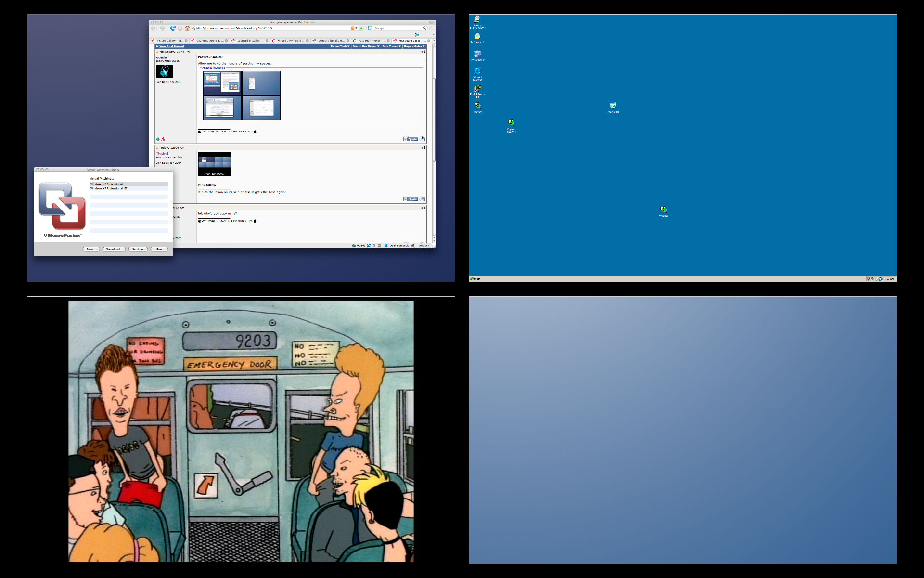
Task: Open Internet Explorer icon on Windows desktop
Action: (x=477, y=73)
